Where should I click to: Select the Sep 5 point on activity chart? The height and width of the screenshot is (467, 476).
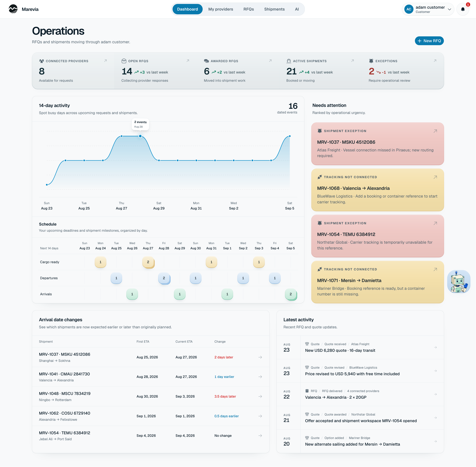[290, 136]
